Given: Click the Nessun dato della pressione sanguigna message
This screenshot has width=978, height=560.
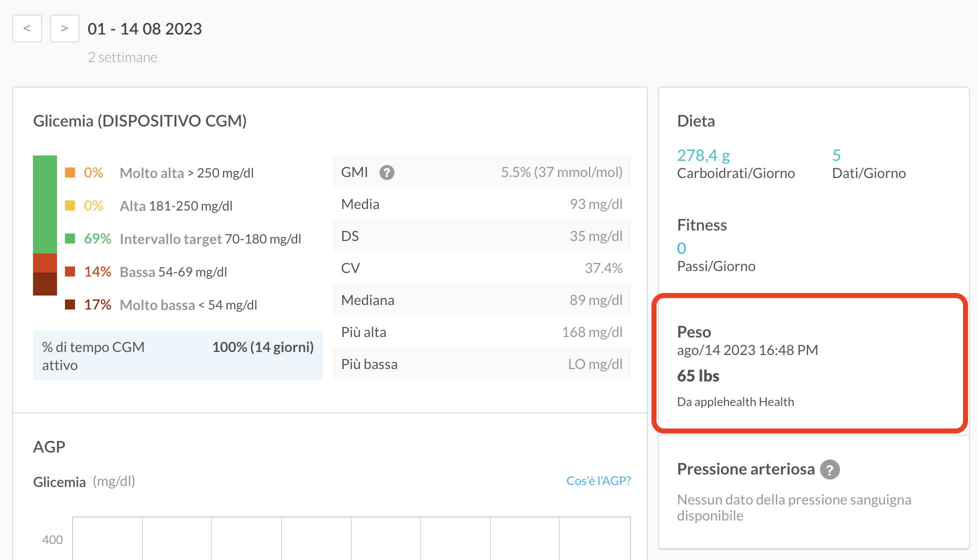Looking at the screenshot, I should 794,507.
